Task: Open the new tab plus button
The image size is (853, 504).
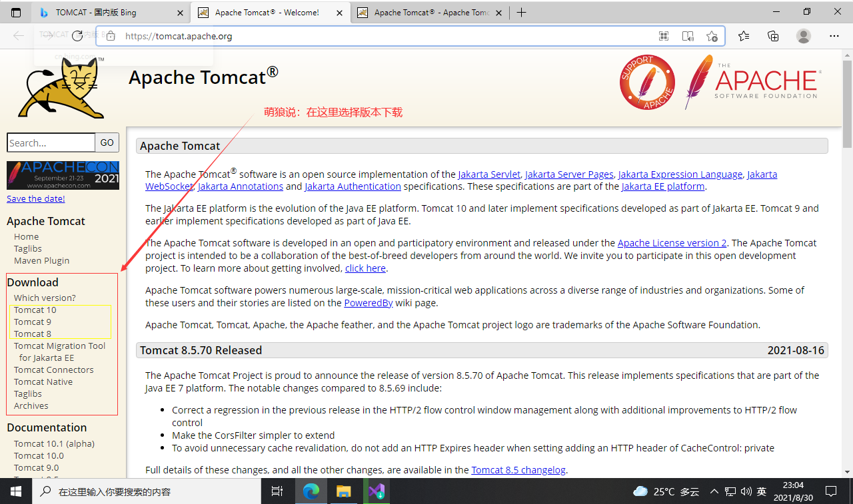Action: point(521,12)
